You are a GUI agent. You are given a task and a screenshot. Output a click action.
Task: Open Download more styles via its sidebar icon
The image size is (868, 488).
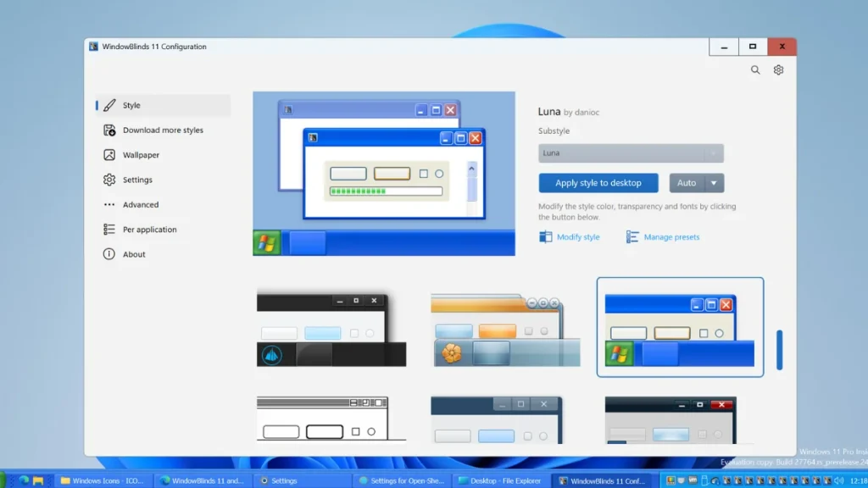108,130
